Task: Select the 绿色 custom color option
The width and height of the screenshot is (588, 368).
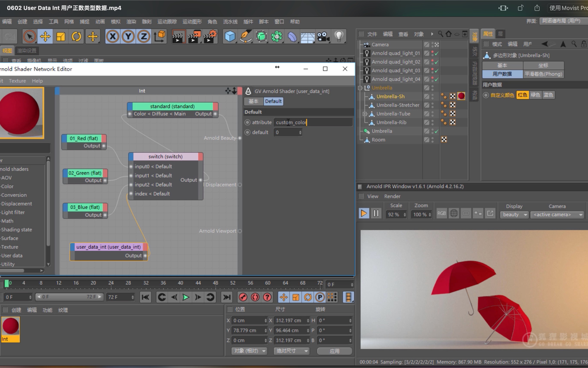Action: 535,95
